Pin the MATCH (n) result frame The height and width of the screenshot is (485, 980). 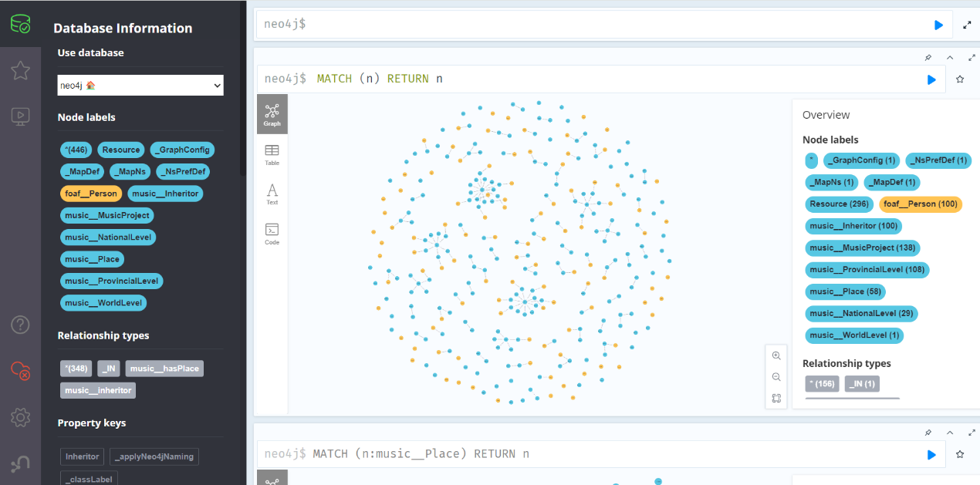[928, 57]
